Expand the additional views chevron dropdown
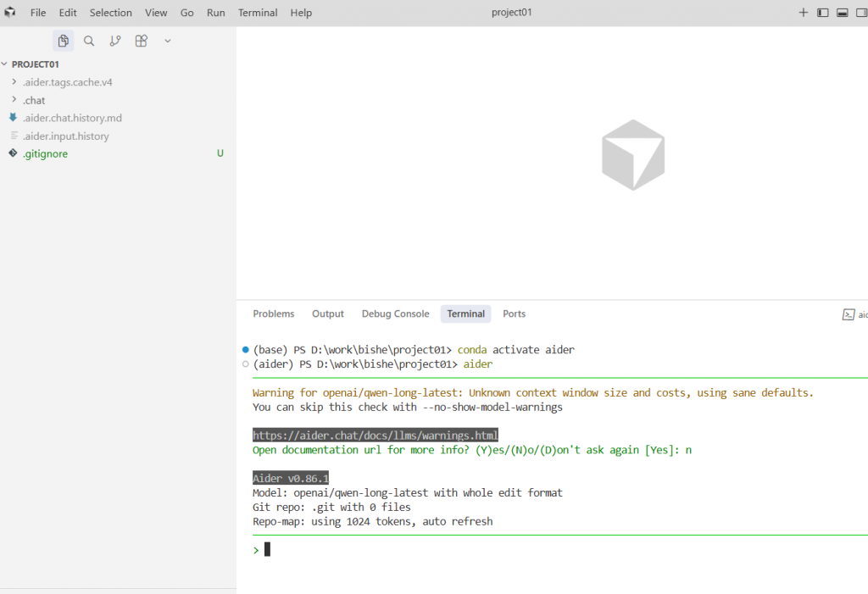Image resolution: width=868 pixels, height=594 pixels. click(x=168, y=41)
